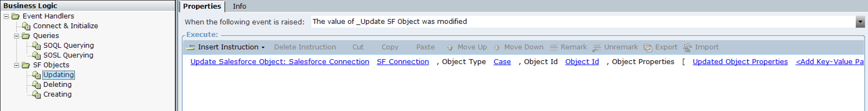The height and width of the screenshot is (111, 868).
Task: Switch to the Info tab
Action: 239,6
